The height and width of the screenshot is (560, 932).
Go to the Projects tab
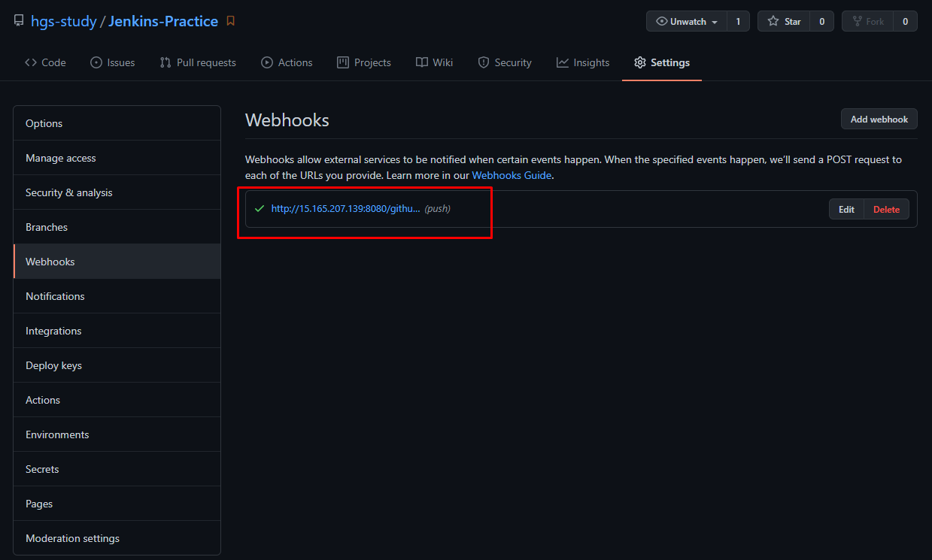[364, 62]
